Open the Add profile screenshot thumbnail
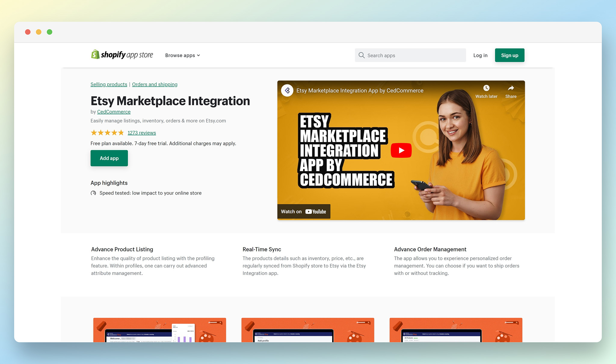Viewport: 616px width, 364px height. pyautogui.click(x=307, y=330)
